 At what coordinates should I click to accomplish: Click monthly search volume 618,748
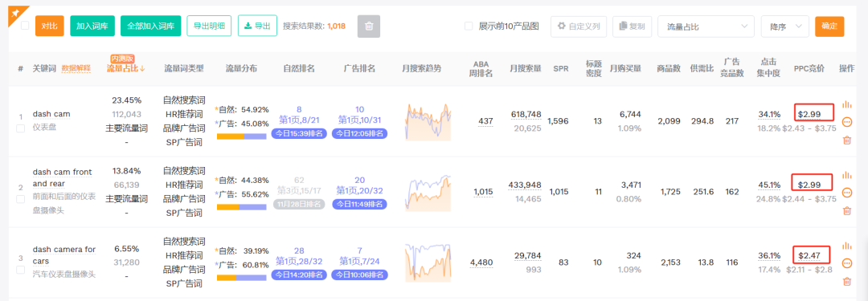[526, 114]
